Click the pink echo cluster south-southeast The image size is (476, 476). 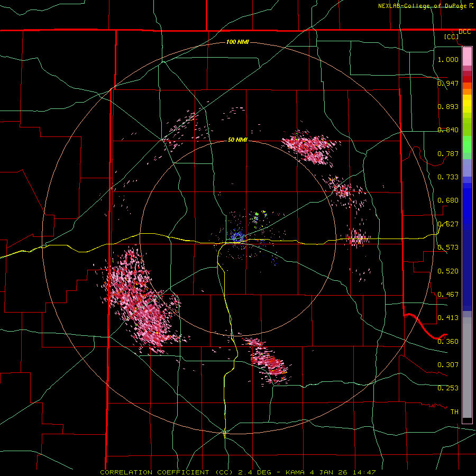point(267,361)
